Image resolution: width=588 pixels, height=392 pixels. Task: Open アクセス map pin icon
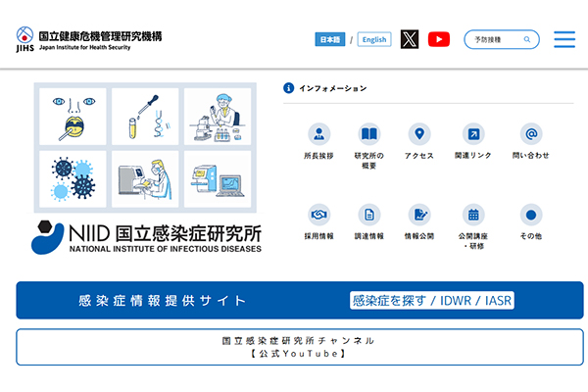(x=419, y=134)
